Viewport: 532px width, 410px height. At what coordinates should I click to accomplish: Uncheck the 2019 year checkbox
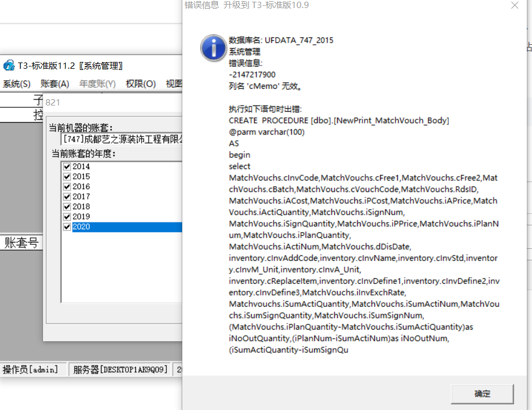67,217
